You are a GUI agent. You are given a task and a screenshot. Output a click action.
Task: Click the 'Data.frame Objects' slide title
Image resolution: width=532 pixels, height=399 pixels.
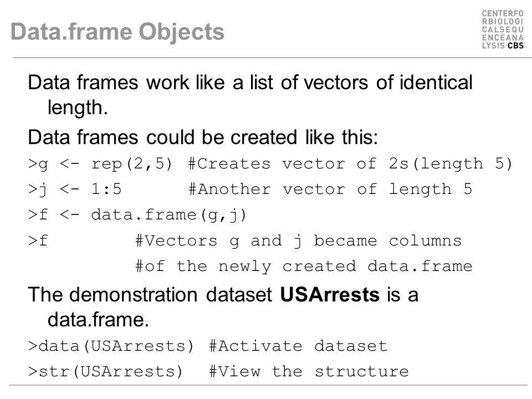click(x=117, y=32)
